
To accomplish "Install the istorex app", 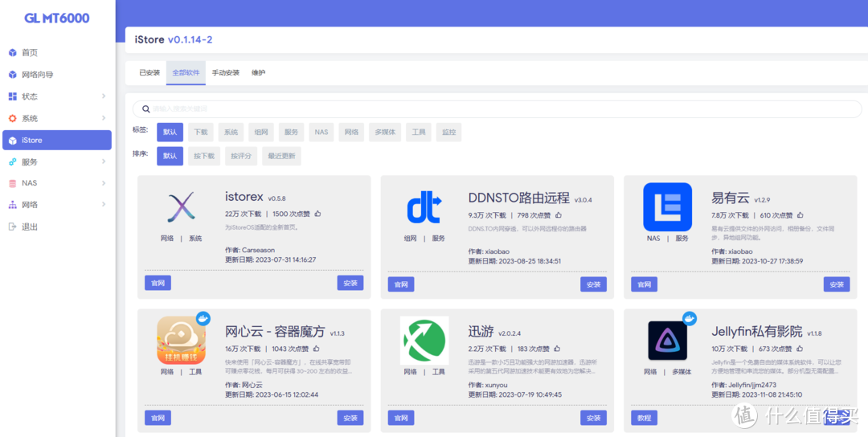I will pyautogui.click(x=350, y=283).
